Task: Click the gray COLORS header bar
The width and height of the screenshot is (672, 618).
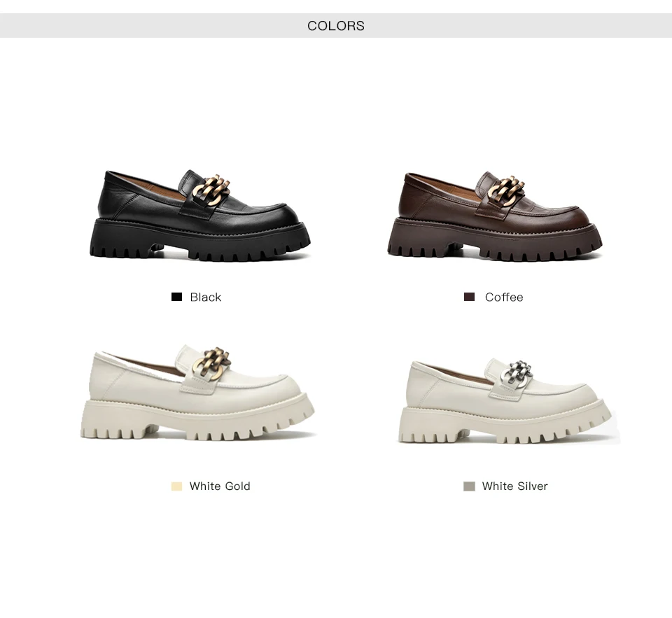Action: [336, 25]
